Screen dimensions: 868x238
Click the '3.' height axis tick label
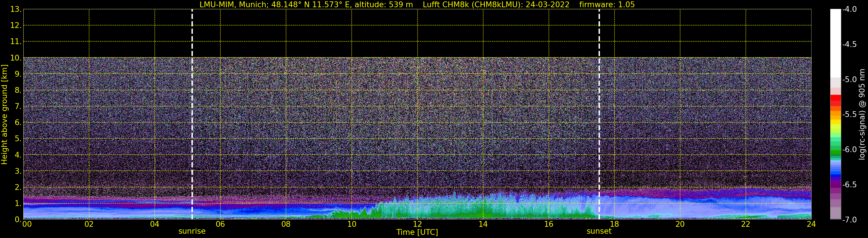click(18, 171)
